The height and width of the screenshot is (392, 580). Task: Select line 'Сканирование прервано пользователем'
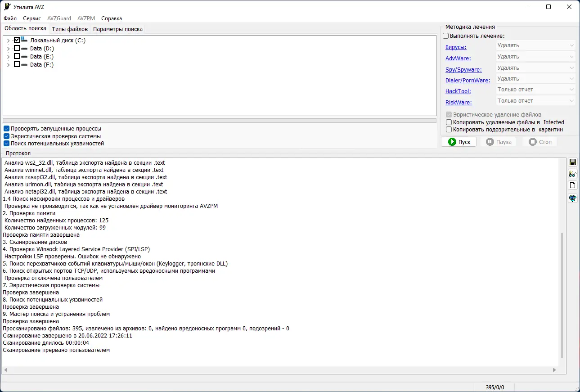[56, 350]
